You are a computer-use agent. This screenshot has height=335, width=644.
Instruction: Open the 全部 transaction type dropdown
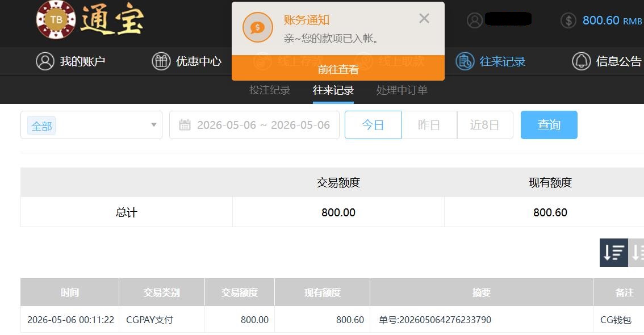pyautogui.click(x=91, y=125)
